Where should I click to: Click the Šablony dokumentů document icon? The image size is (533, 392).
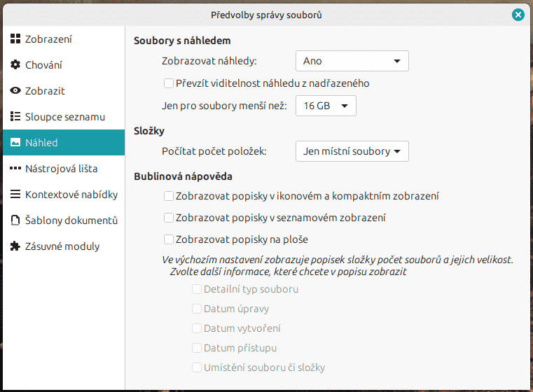15,220
